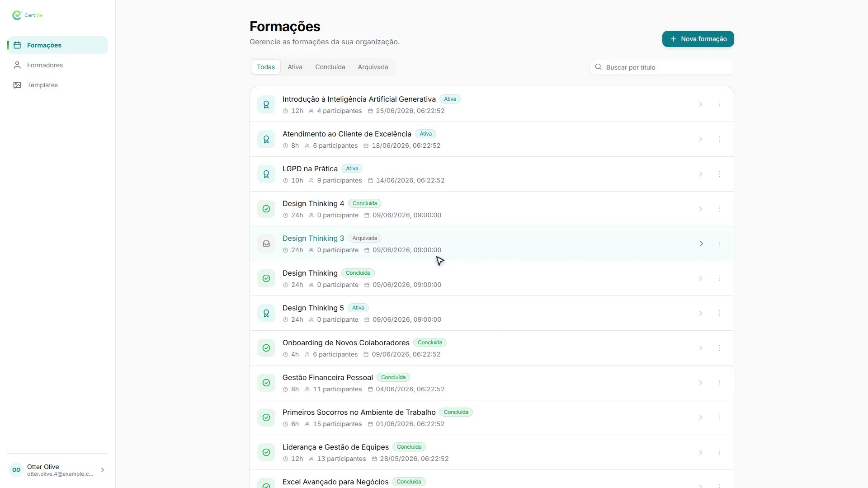The height and width of the screenshot is (488, 868).
Task: Focus the Buscar por título search field
Action: 661,67
